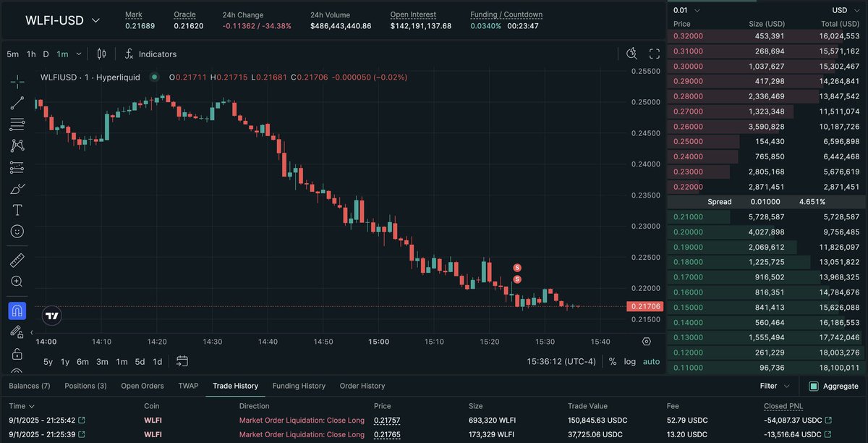Viewport: 868px width, 443px height.
Task: Open share icon beside -13,516.64 USDC PNL
Action: (x=828, y=434)
